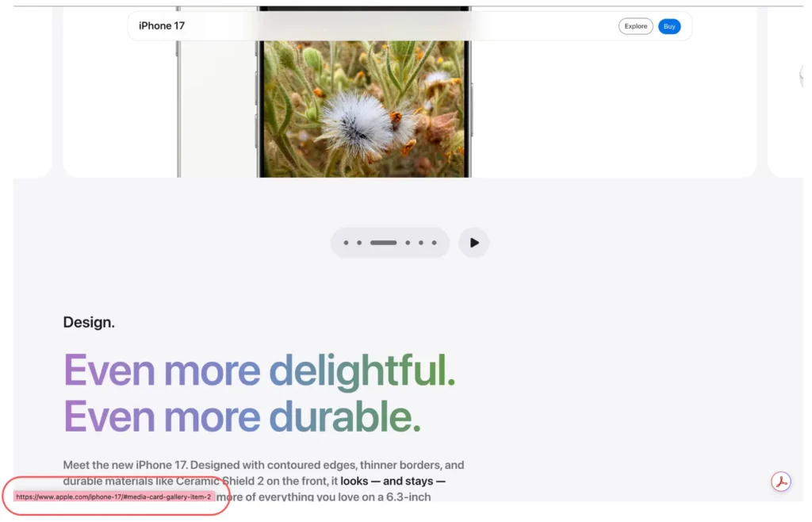
Task: Click the active elongated gallery indicator
Action: coord(383,243)
